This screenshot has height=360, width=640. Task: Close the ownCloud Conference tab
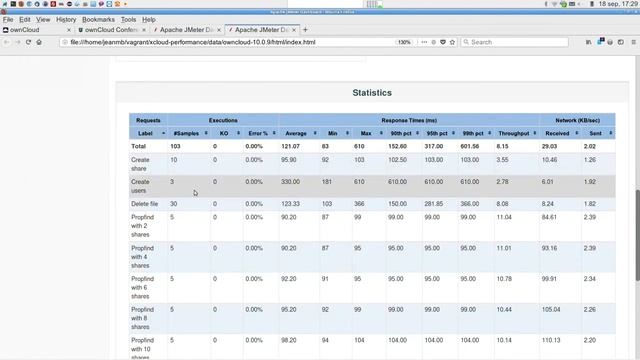point(144,30)
